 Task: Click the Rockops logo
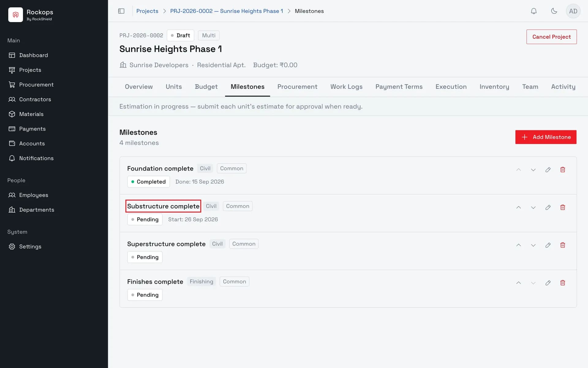(x=16, y=15)
